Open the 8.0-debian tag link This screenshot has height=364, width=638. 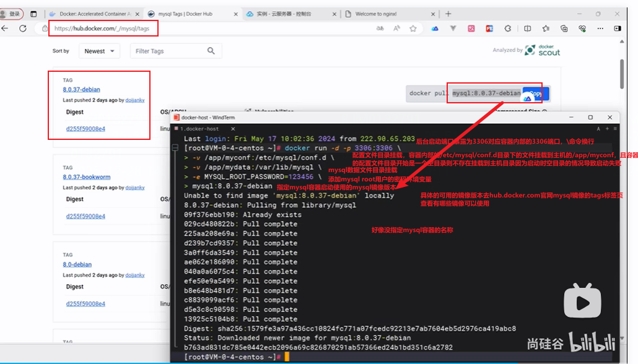point(77,264)
